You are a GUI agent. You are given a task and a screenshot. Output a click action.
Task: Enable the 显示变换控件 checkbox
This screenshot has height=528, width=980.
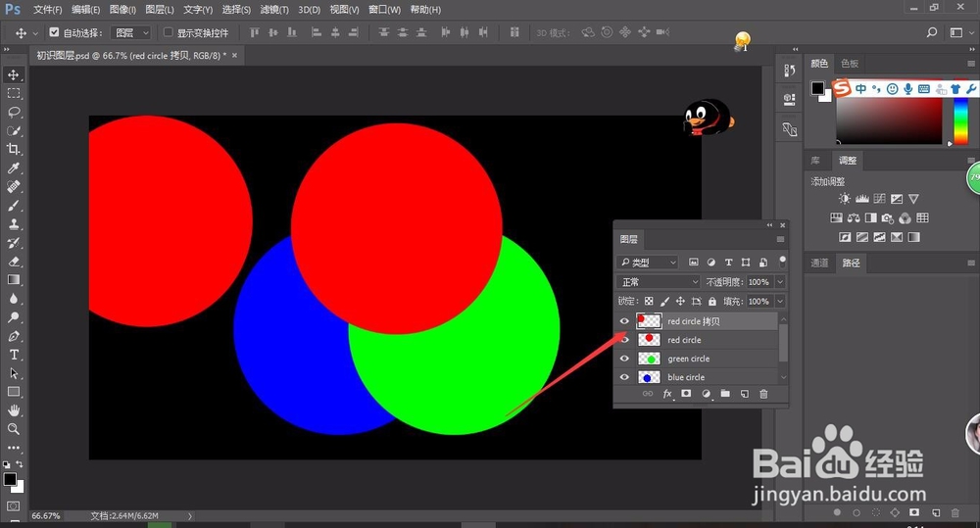(168, 32)
